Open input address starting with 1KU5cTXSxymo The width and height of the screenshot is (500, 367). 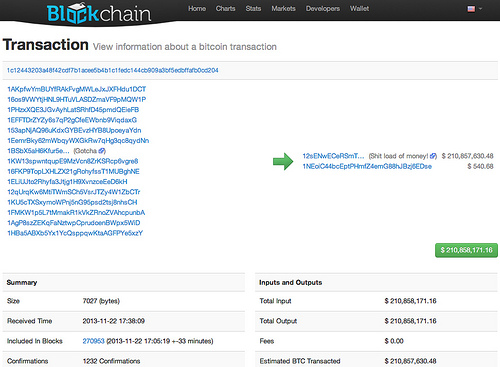coord(72,202)
